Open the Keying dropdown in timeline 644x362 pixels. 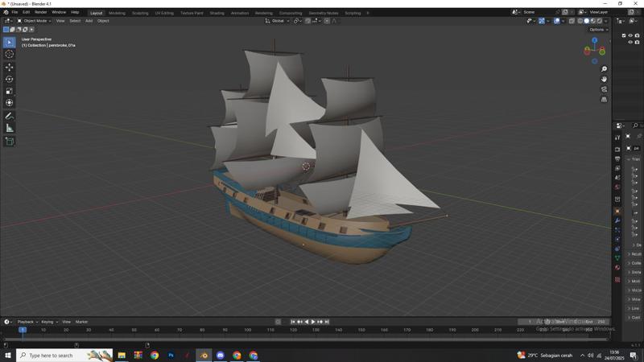[x=50, y=322]
